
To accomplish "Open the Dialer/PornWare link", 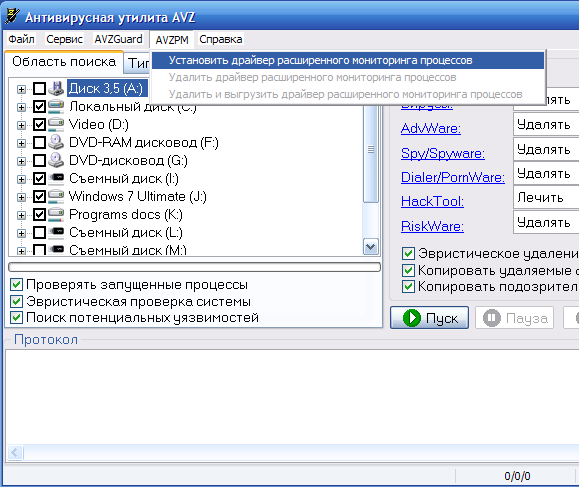I will [x=453, y=177].
